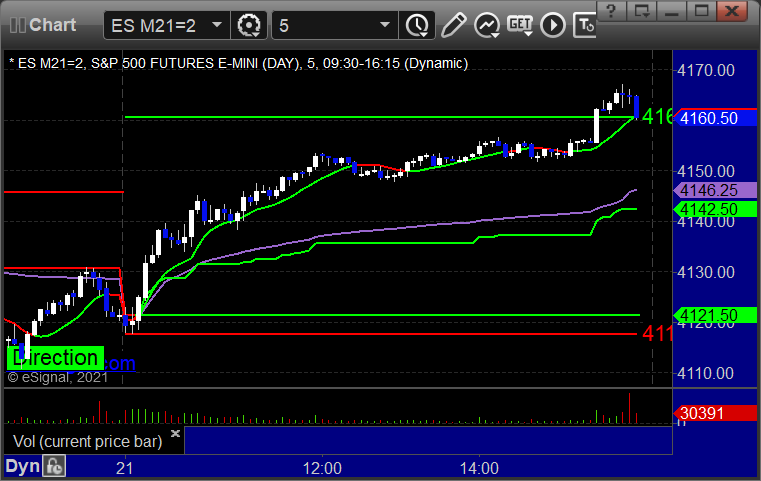Toggle the lock icon next to Dyn
The width and height of the screenshot is (761, 481).
tap(54, 466)
